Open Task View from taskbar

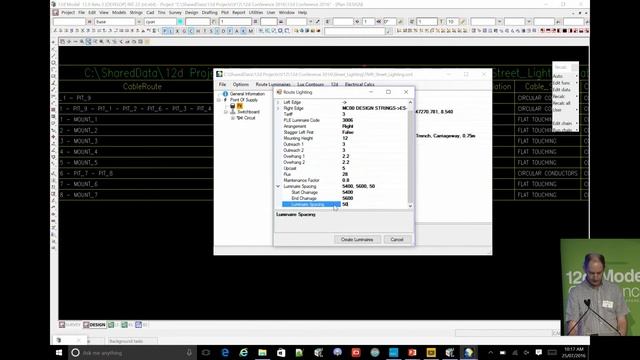206,353
